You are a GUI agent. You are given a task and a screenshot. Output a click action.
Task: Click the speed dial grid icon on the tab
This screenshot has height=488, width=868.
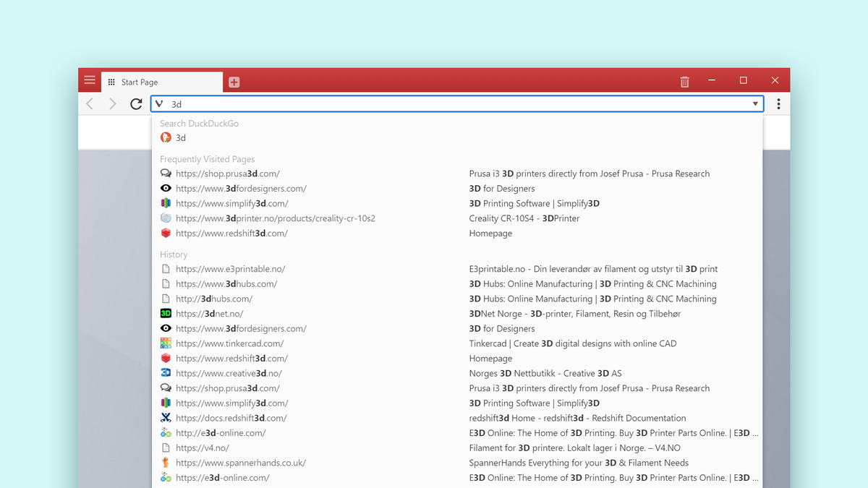(x=111, y=82)
